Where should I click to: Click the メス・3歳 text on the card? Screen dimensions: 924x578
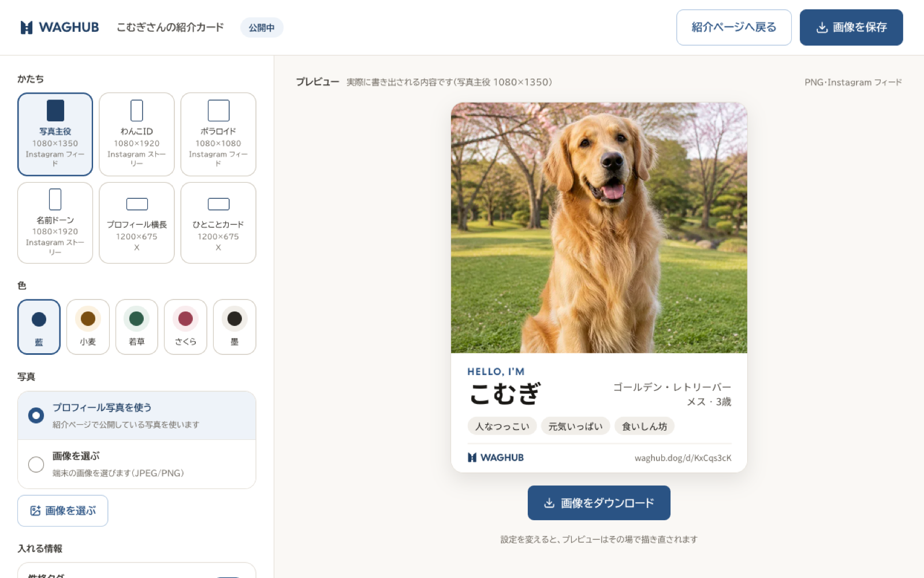pos(709,402)
